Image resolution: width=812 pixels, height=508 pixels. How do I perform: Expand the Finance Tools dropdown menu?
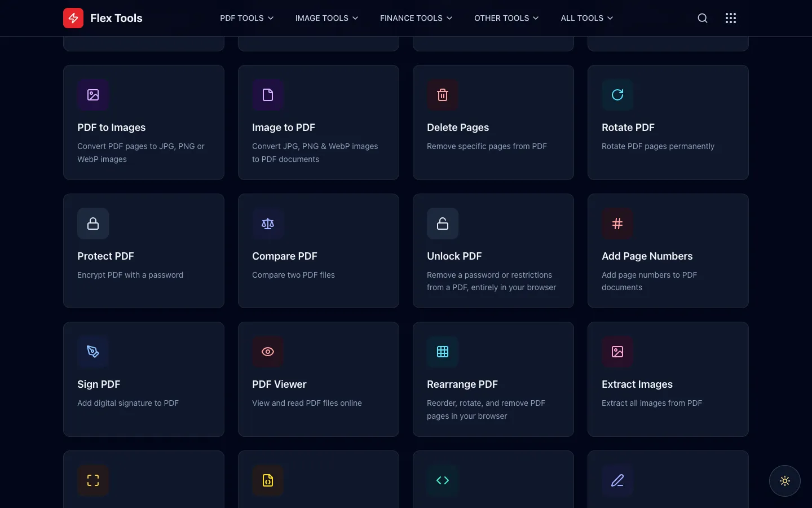[x=416, y=18]
